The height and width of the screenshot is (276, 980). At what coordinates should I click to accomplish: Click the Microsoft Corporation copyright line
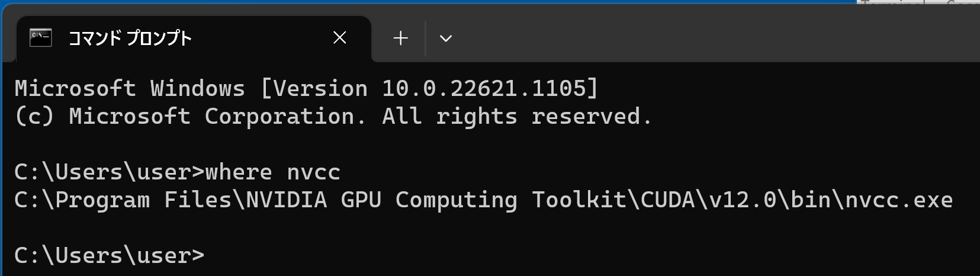[333, 116]
